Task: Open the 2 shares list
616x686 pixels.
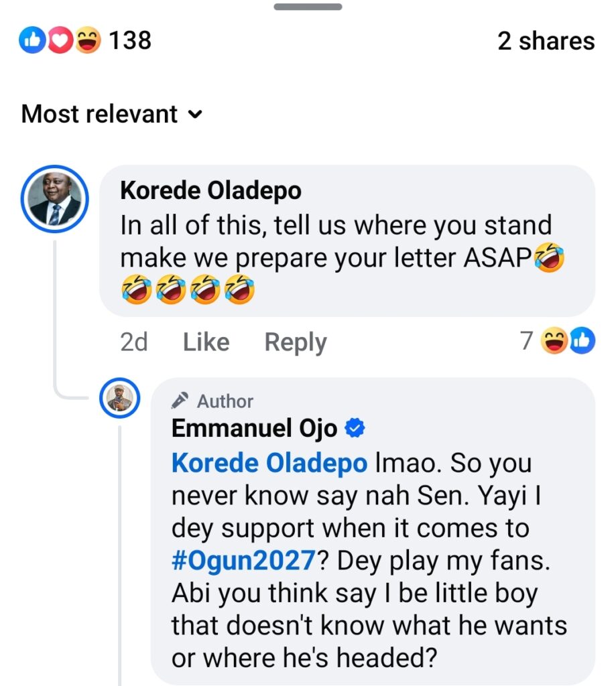Action: 546,42
